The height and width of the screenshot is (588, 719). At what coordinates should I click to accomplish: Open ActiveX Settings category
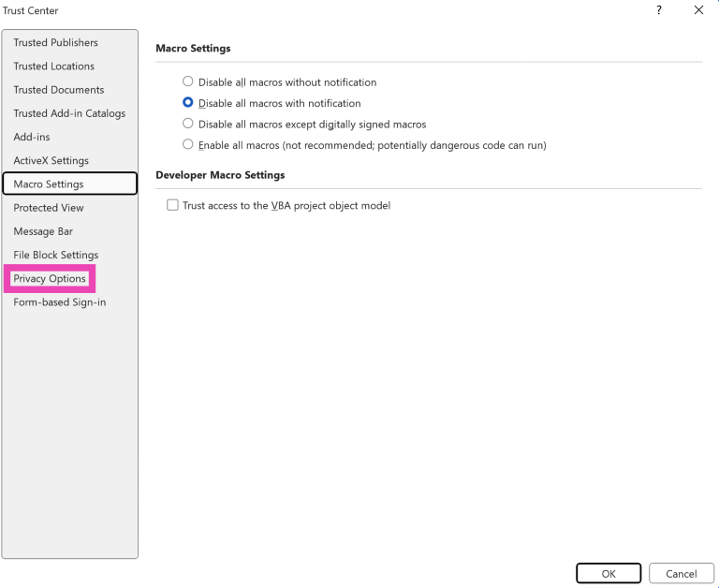coord(51,161)
